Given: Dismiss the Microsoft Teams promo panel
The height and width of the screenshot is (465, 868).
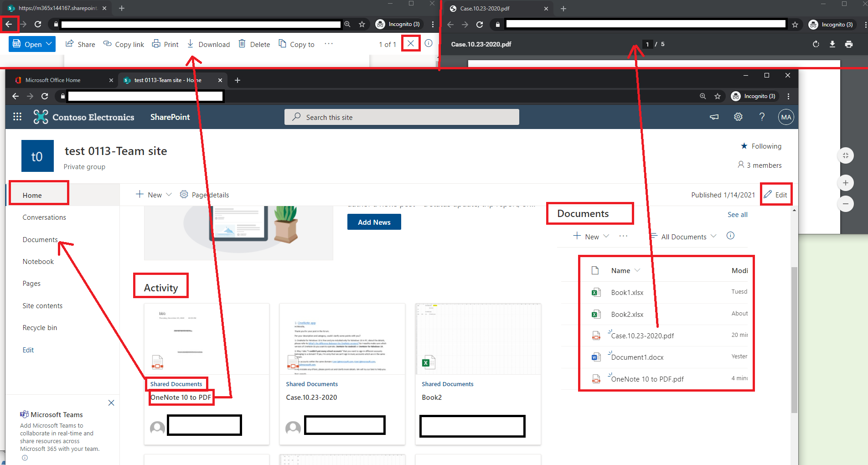Looking at the screenshot, I should point(111,403).
